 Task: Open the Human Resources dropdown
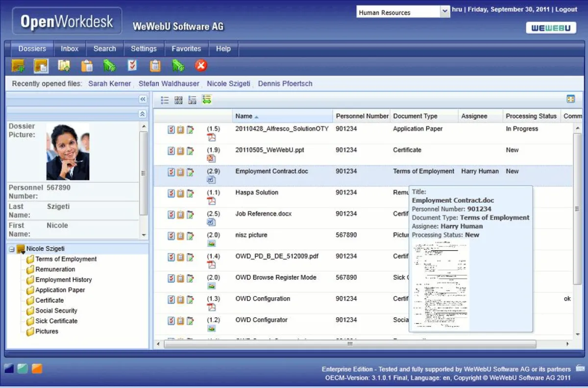(x=445, y=11)
